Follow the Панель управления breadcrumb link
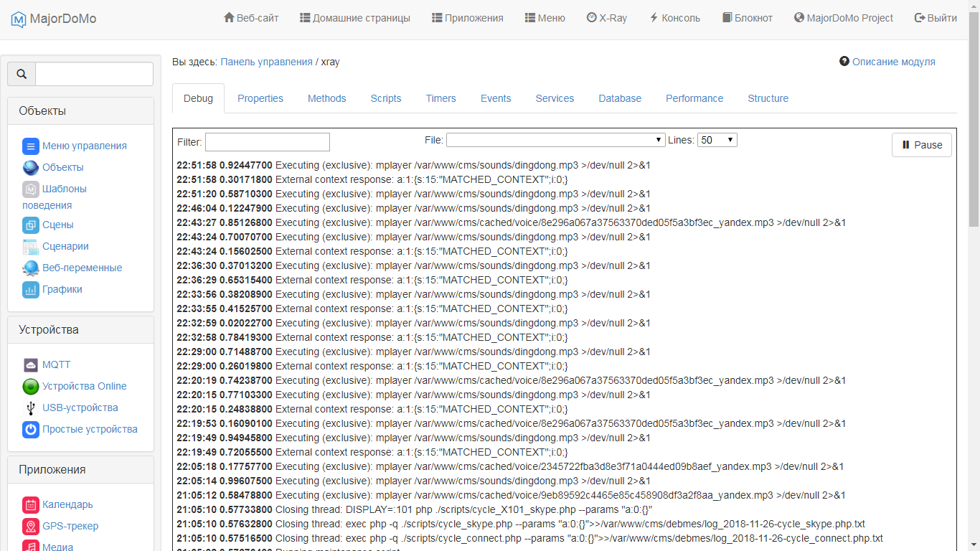 [267, 62]
